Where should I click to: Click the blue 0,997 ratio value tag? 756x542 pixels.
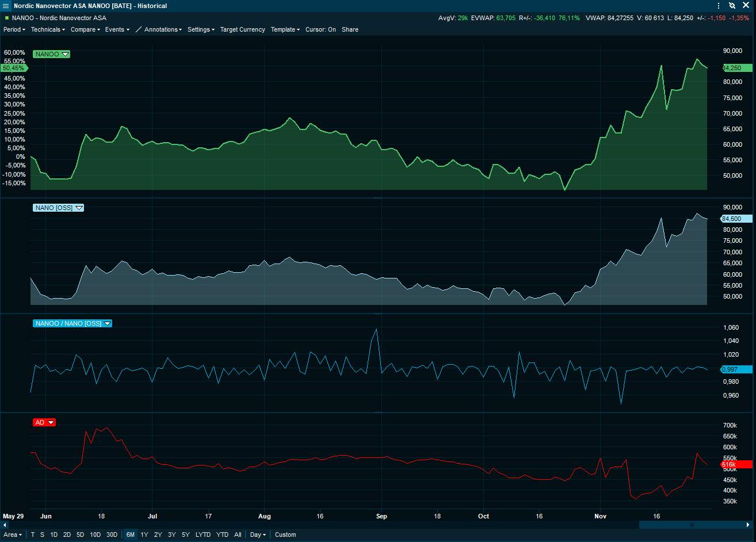pos(736,369)
